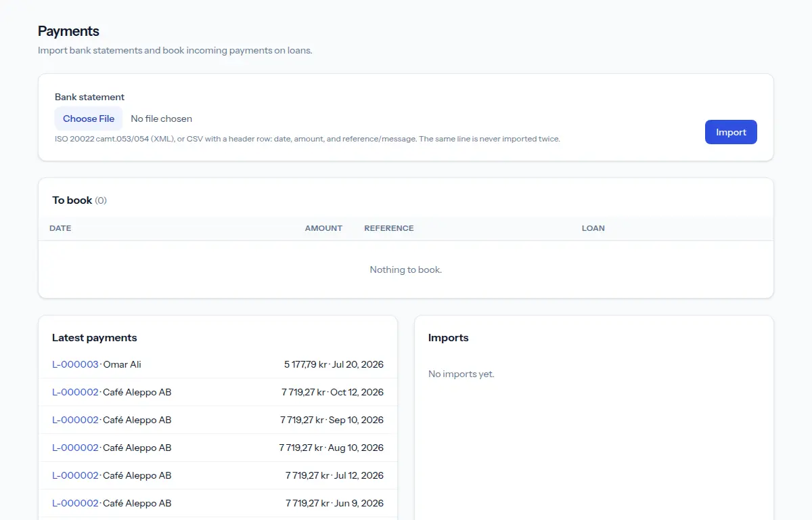Click amount 7 719,27 kr · Jul 12, 2026
This screenshot has width=812, height=520.
coord(334,475)
